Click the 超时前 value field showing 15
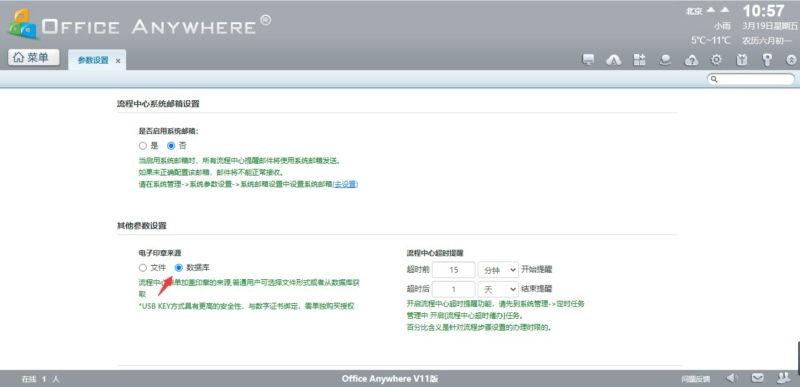Screen dimensions: 800x387 coord(454,270)
